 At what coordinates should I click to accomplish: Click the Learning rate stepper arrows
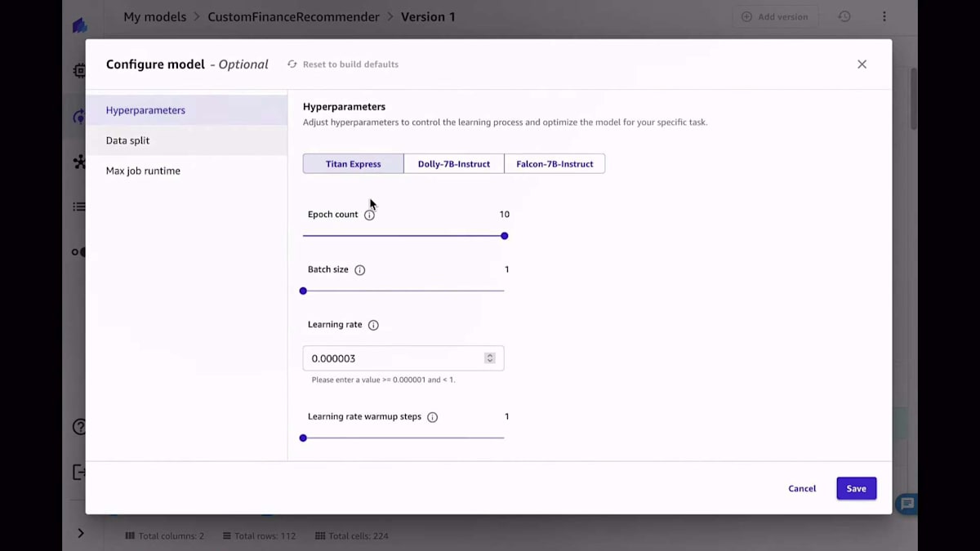click(490, 358)
